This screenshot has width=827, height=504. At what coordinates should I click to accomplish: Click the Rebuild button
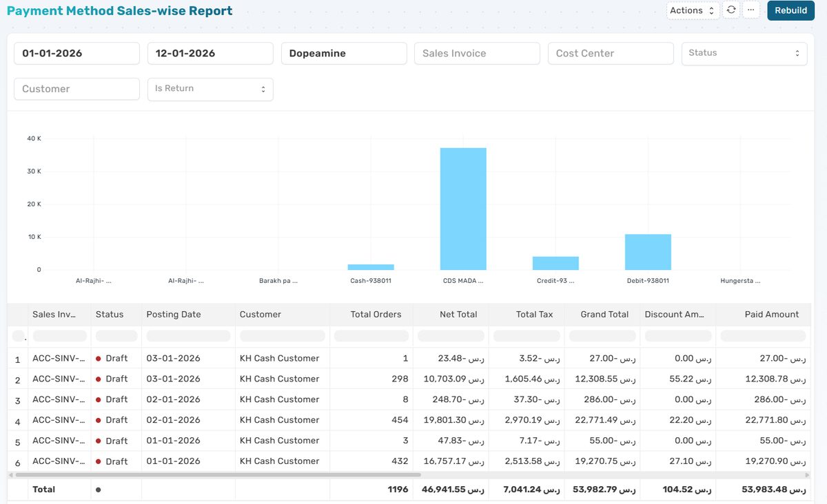[790, 10]
